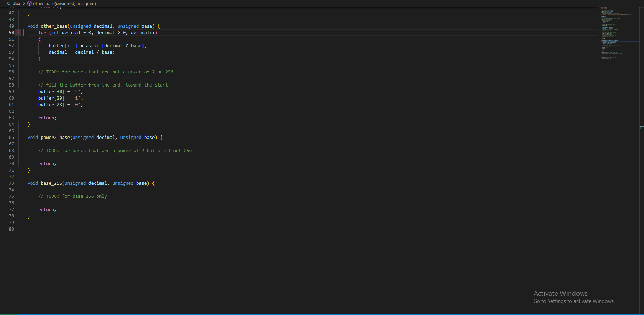Click the cube symbol icon before other_base breadcrumb
The width and height of the screenshot is (644, 315).
(x=29, y=3)
